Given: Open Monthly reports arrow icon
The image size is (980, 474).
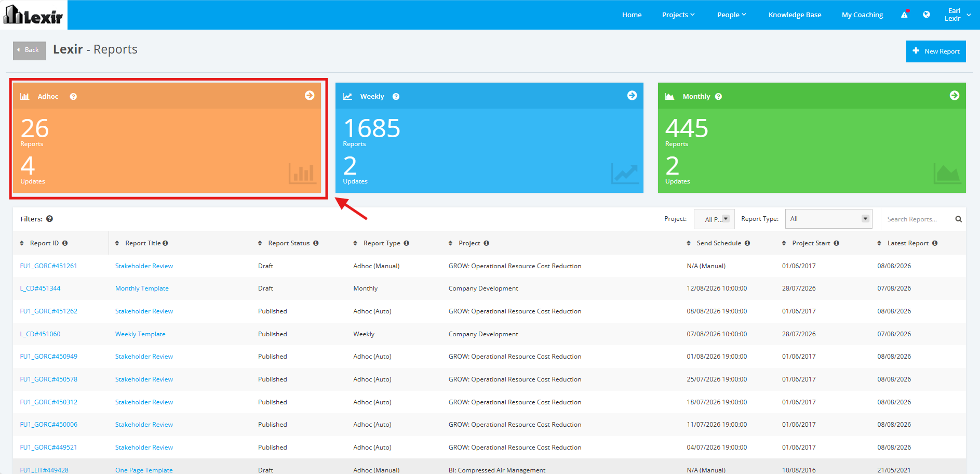Looking at the screenshot, I should click(955, 96).
